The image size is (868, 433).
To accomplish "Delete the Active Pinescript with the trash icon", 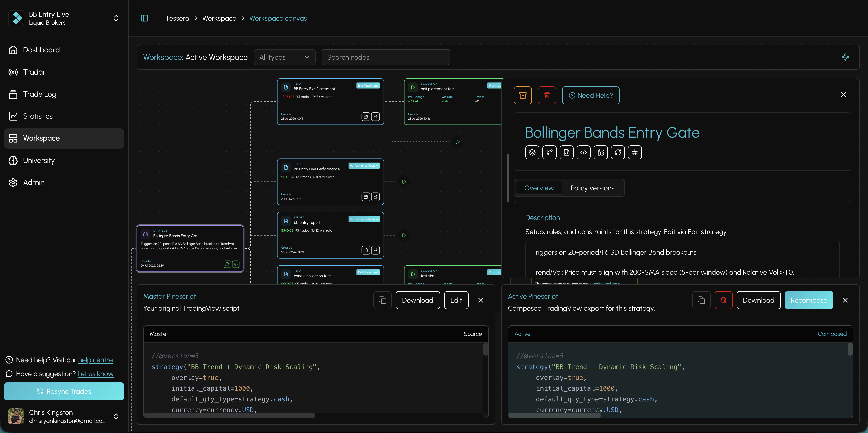I will click(723, 300).
